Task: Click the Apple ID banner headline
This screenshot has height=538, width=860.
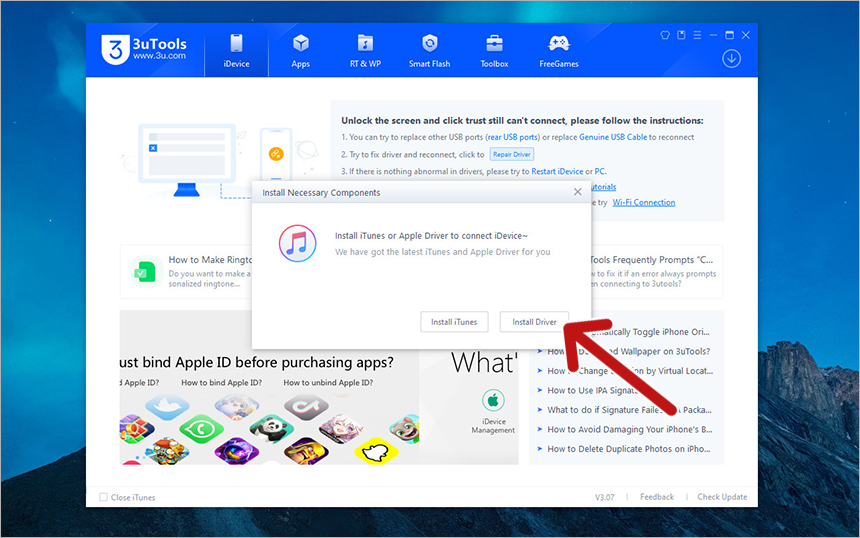Action: coord(257,363)
